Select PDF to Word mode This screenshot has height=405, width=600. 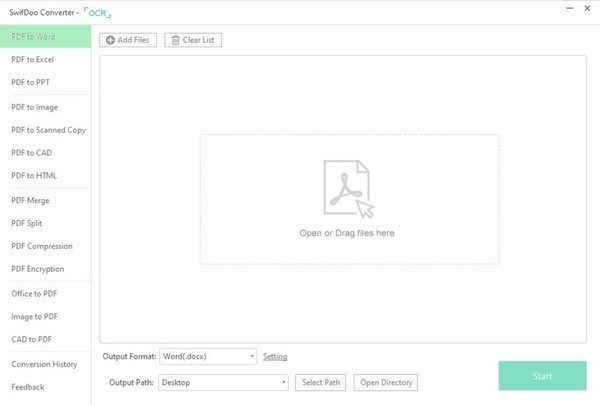pos(46,36)
